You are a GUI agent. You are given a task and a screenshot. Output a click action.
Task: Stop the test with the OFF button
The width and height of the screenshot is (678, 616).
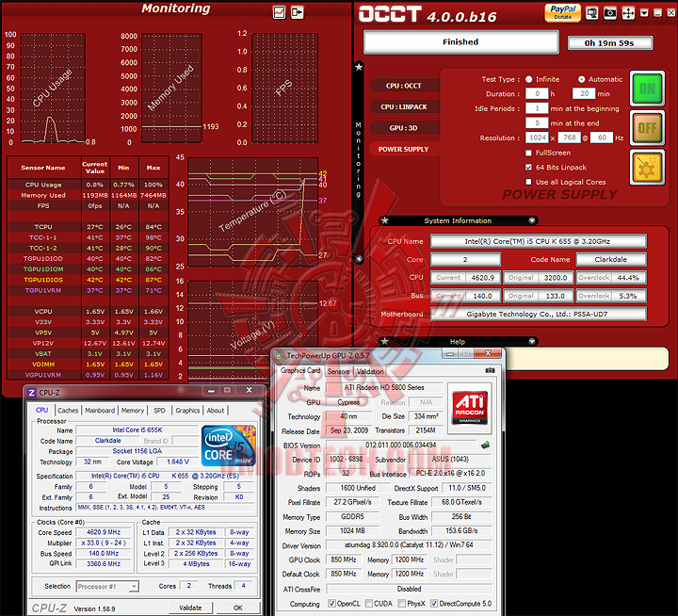647,128
